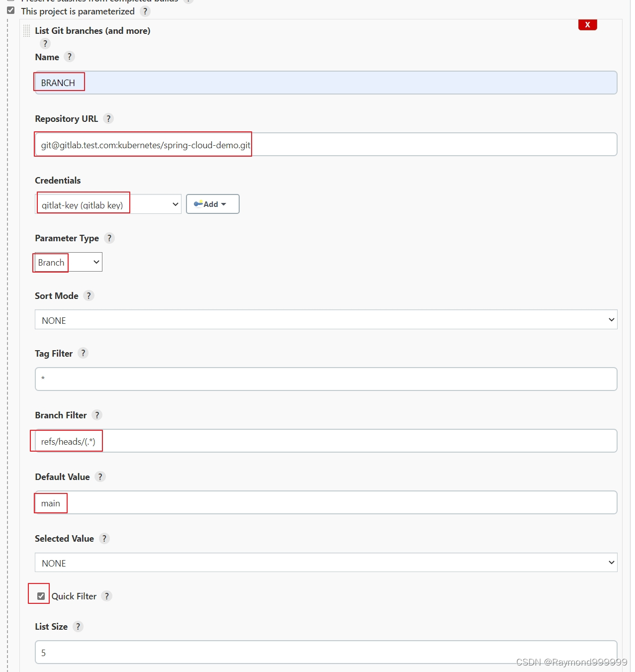This screenshot has height=672, width=635.
Task: Open help for 'This project is parameterized'
Action: [145, 11]
